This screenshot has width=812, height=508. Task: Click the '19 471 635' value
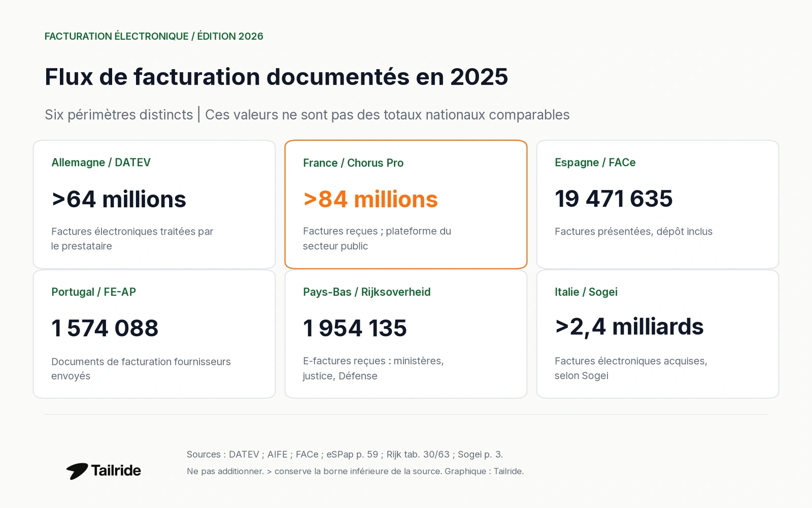coord(614,199)
